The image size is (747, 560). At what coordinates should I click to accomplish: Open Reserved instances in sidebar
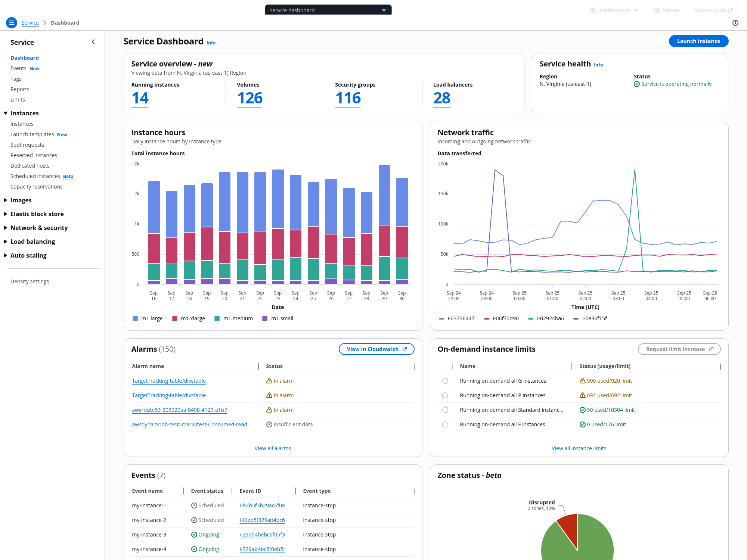pos(34,155)
